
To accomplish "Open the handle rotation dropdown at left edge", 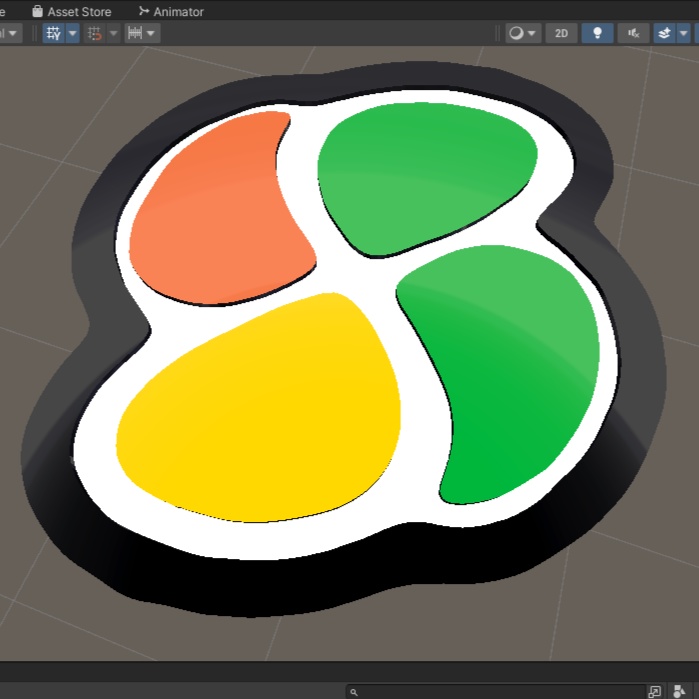I will pos(11,33).
